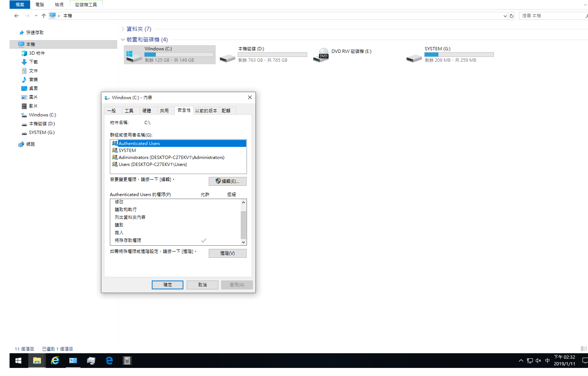Screen dimensions: 588x376
Task: Collapse the 裝置和磁碟機 (4) group
Action: coord(123,39)
